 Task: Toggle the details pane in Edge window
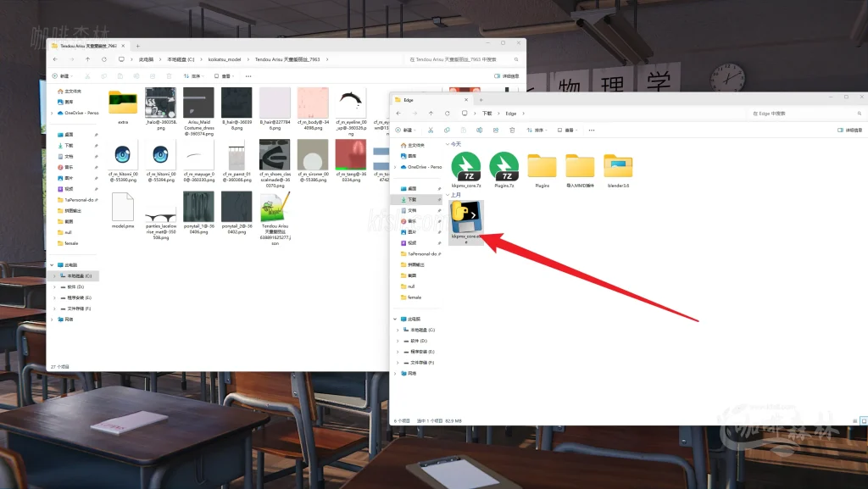851,130
